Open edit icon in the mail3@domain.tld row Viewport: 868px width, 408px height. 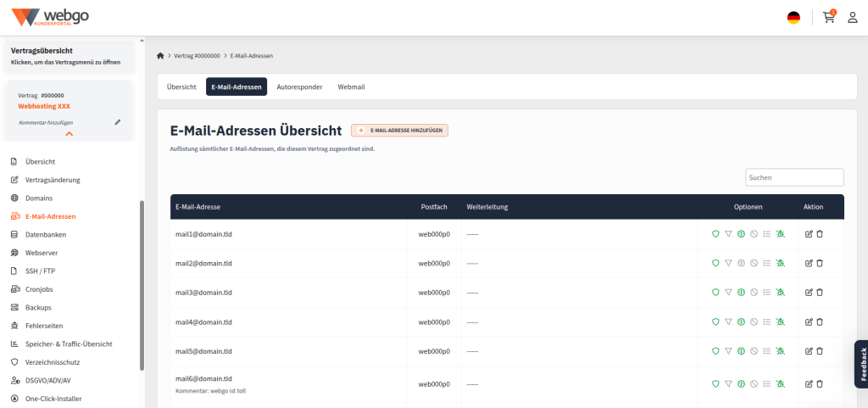[809, 292]
